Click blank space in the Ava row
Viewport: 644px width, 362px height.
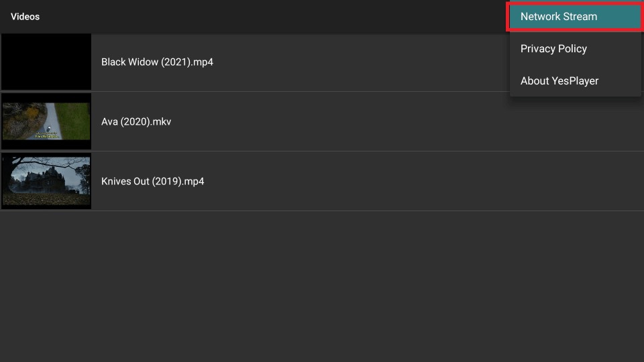370,121
